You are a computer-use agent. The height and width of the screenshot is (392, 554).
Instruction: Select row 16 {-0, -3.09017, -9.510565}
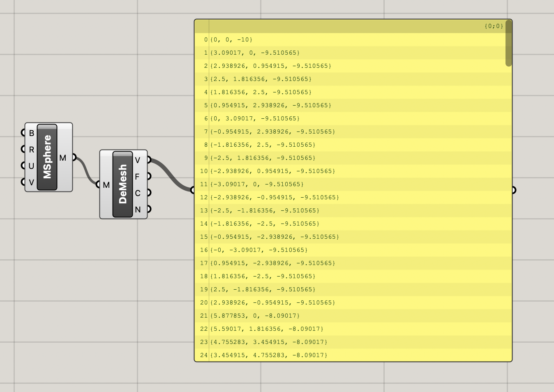pos(259,250)
